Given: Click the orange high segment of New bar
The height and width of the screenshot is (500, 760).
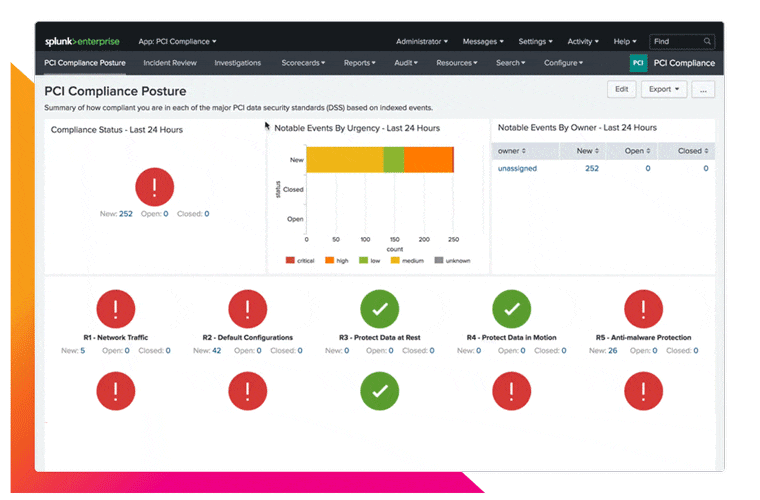Looking at the screenshot, I should pos(428,160).
